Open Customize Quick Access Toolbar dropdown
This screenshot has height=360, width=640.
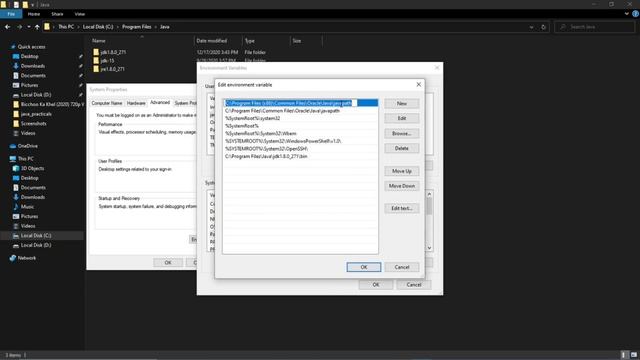coord(33,5)
